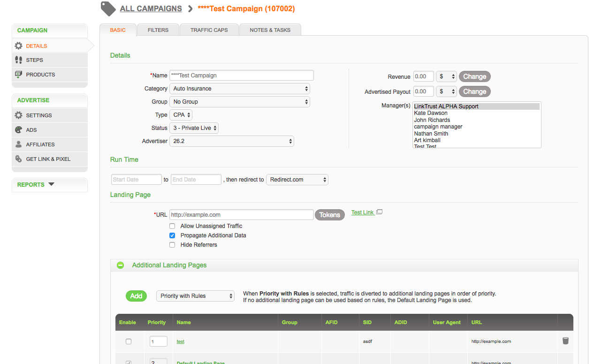The width and height of the screenshot is (602, 364).
Task: Click the campaign Name input field
Action: 242,75
